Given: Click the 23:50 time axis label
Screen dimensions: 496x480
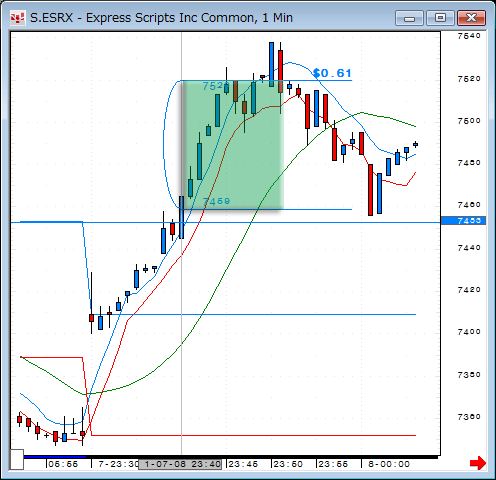Looking at the screenshot, I should click(x=288, y=464).
